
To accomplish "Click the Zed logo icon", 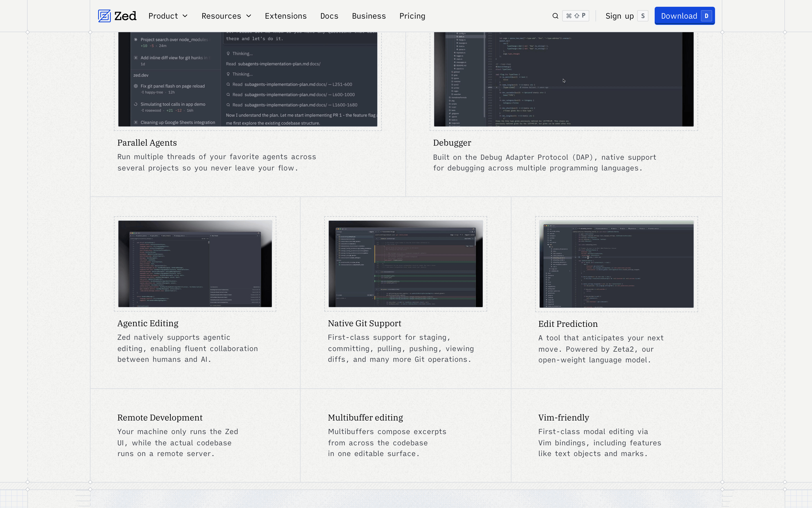I will click(x=104, y=16).
